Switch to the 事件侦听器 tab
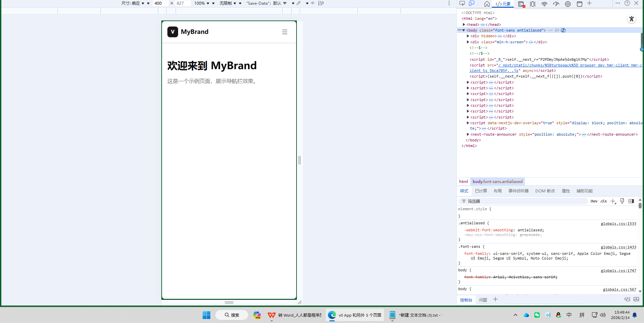 click(519, 191)
